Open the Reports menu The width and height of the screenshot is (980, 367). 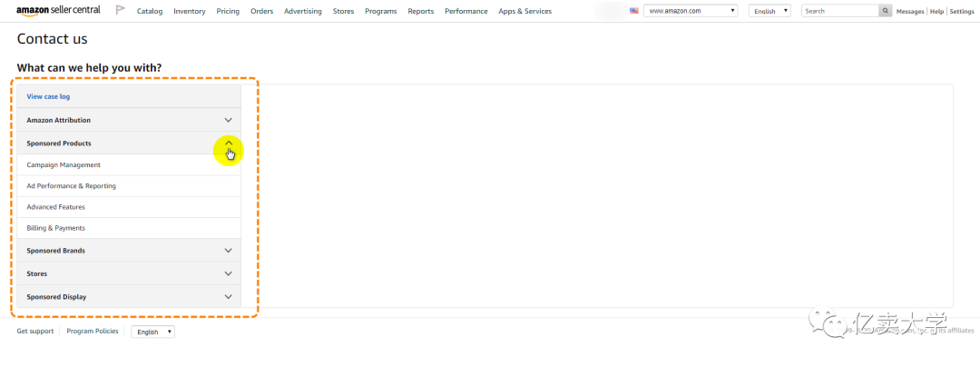click(421, 11)
